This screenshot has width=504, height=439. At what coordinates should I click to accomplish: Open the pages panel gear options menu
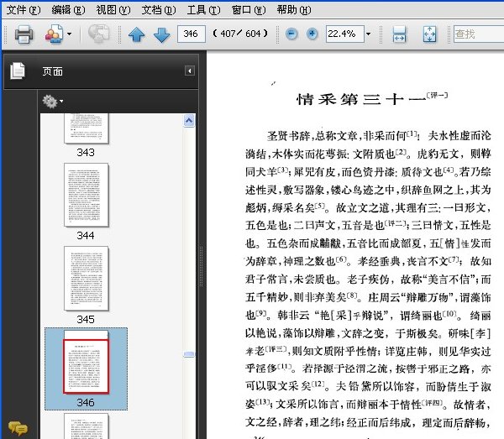pyautogui.click(x=52, y=102)
